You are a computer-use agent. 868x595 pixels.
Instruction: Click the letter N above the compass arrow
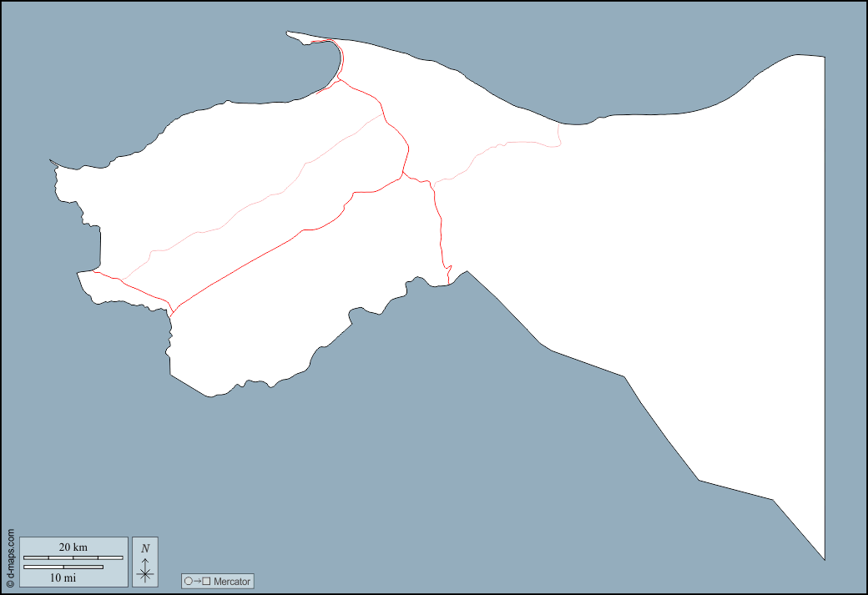pyautogui.click(x=145, y=548)
